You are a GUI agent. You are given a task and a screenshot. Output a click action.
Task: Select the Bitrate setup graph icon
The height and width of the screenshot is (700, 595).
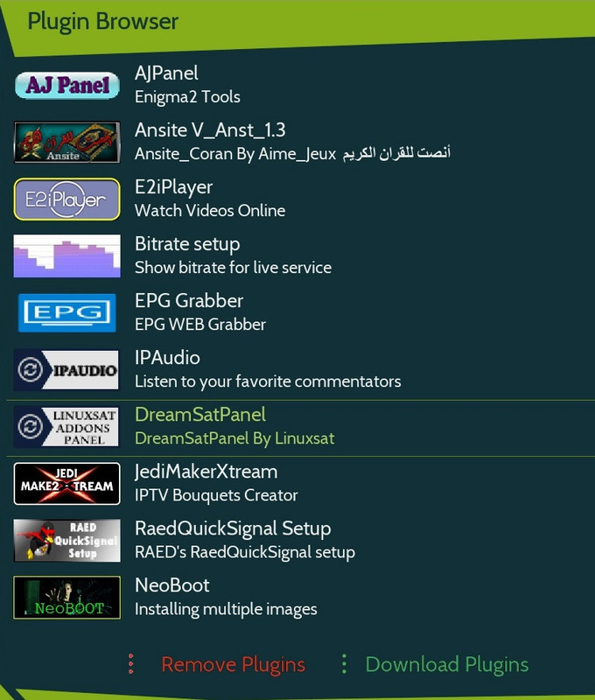[67, 255]
